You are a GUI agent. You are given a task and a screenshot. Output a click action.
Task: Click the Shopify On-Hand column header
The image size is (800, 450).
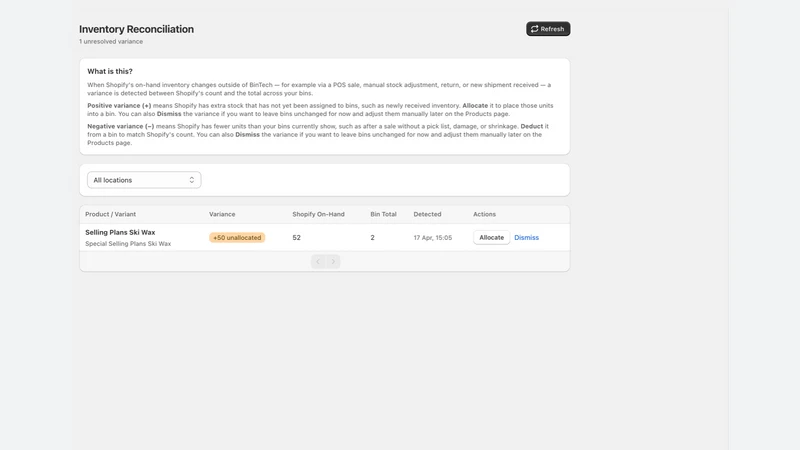[x=318, y=214]
